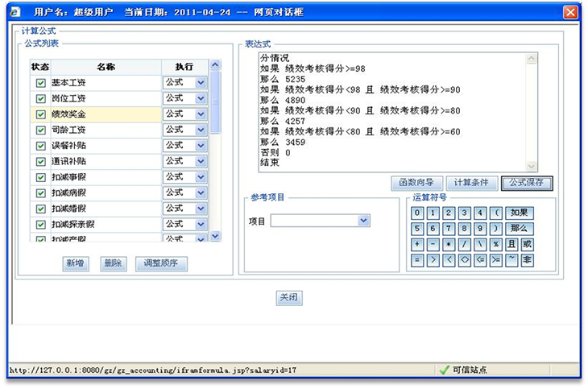Open the 公式 dropdown for 基本工资
The image size is (588, 389).
[x=185, y=83]
